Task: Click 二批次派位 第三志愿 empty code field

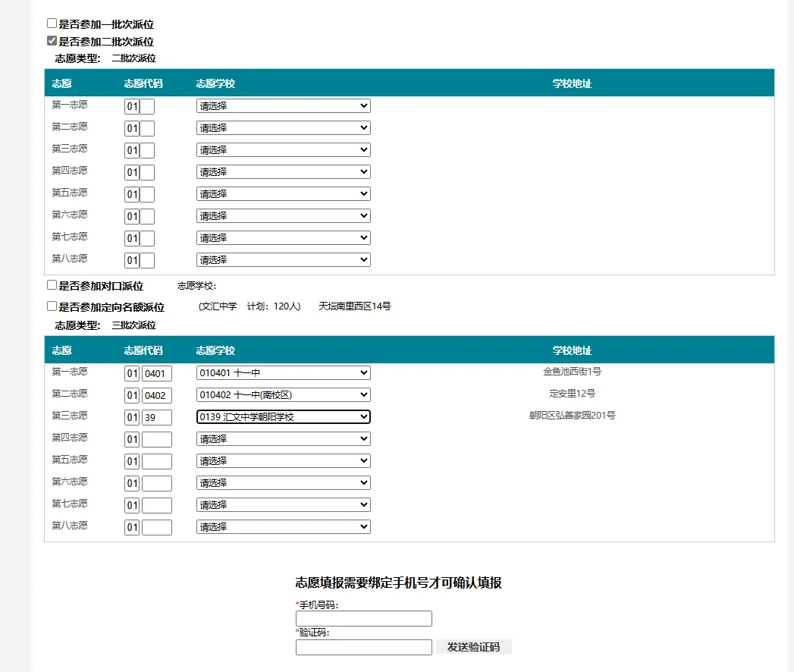Action: click(x=147, y=150)
